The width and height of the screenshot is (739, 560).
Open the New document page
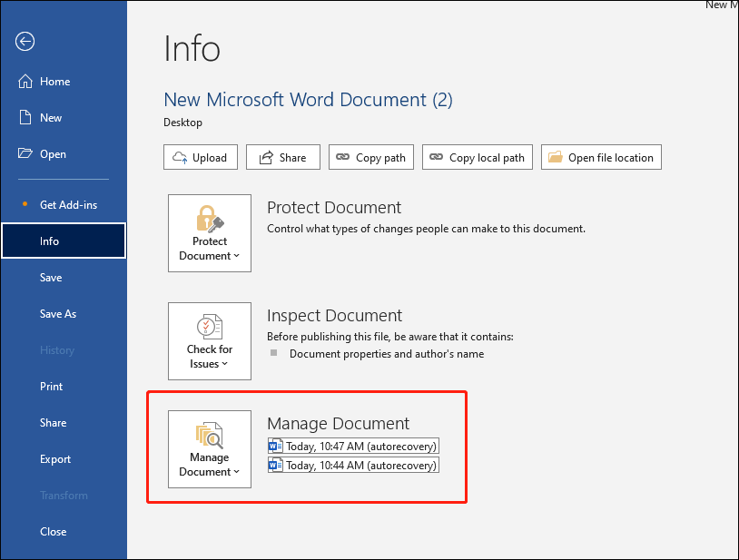pos(64,118)
